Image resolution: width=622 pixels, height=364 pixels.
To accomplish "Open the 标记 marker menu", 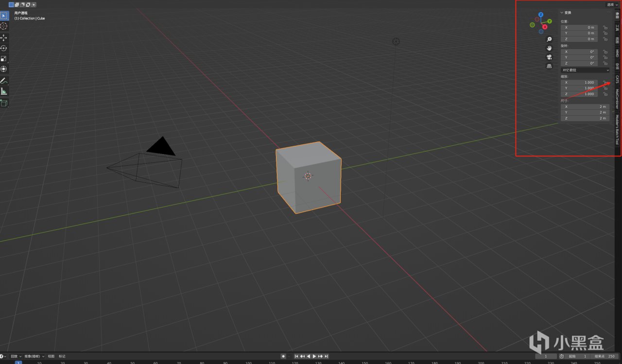I will click(x=62, y=356).
